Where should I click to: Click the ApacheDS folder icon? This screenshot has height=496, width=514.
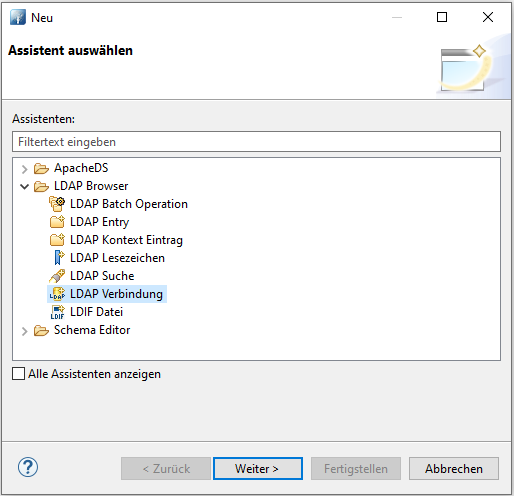tap(41, 168)
